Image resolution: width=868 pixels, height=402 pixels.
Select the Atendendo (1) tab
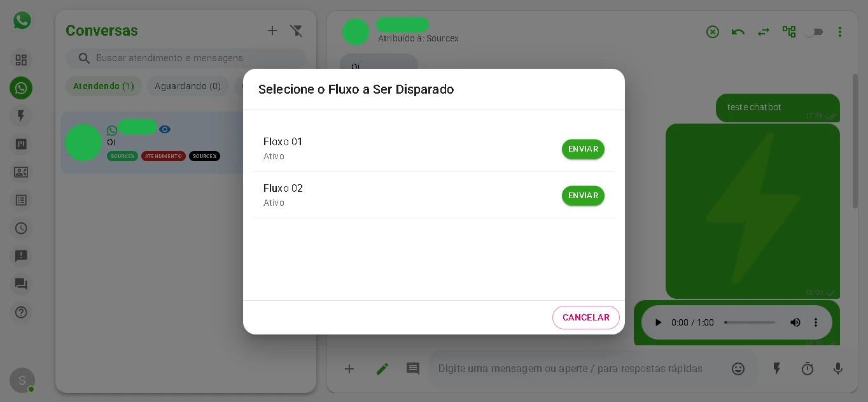104,86
